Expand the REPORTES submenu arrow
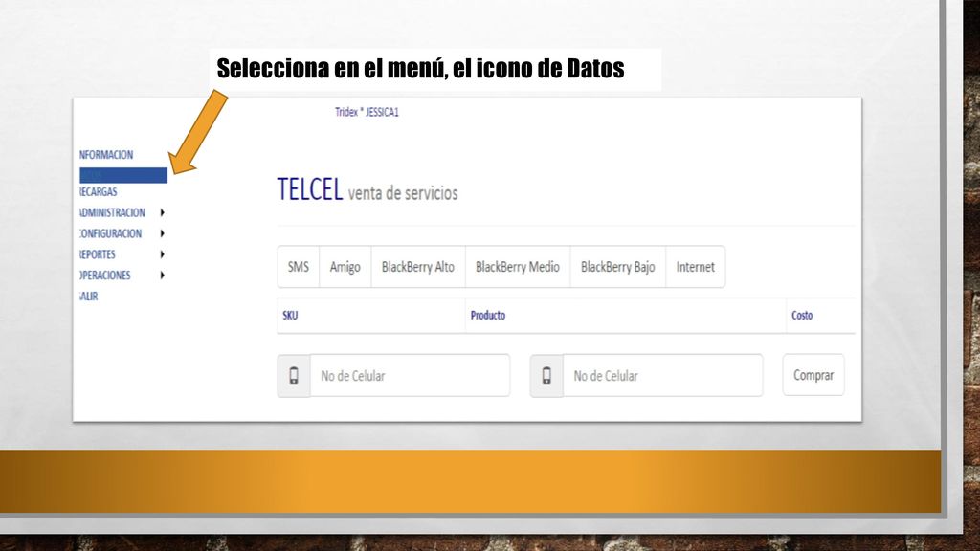This screenshot has width=980, height=551. pyautogui.click(x=162, y=254)
